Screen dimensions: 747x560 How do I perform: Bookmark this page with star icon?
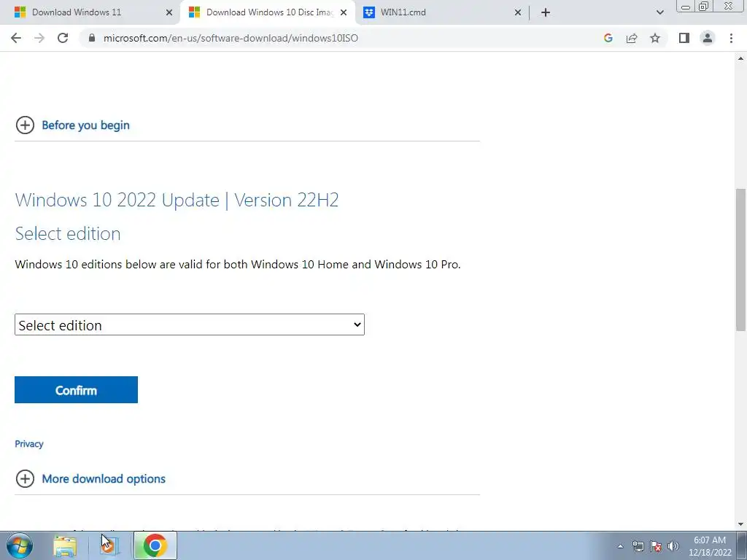pyautogui.click(x=655, y=38)
